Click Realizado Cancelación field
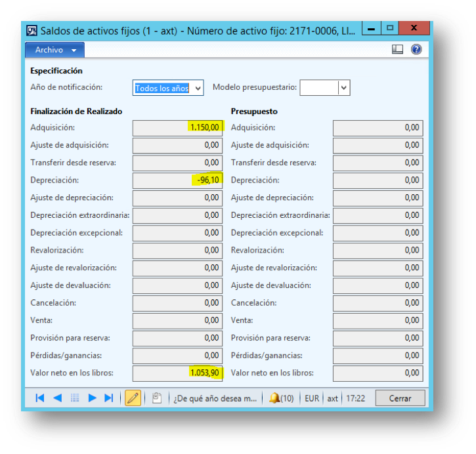Screen dimensions: 476x454 (x=177, y=303)
